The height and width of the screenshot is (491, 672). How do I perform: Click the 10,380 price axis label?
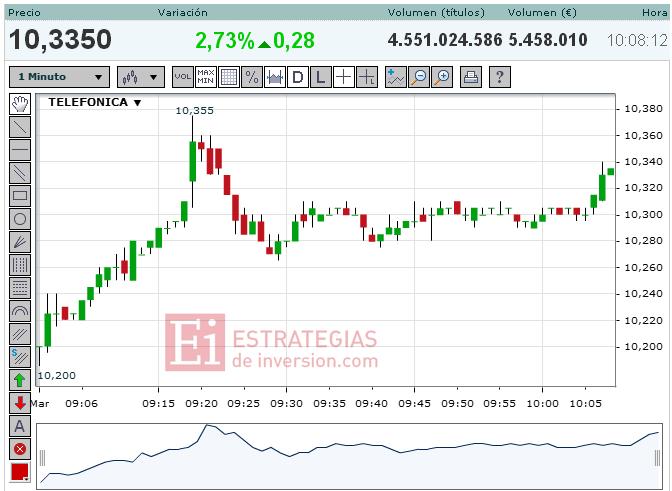[644, 109]
